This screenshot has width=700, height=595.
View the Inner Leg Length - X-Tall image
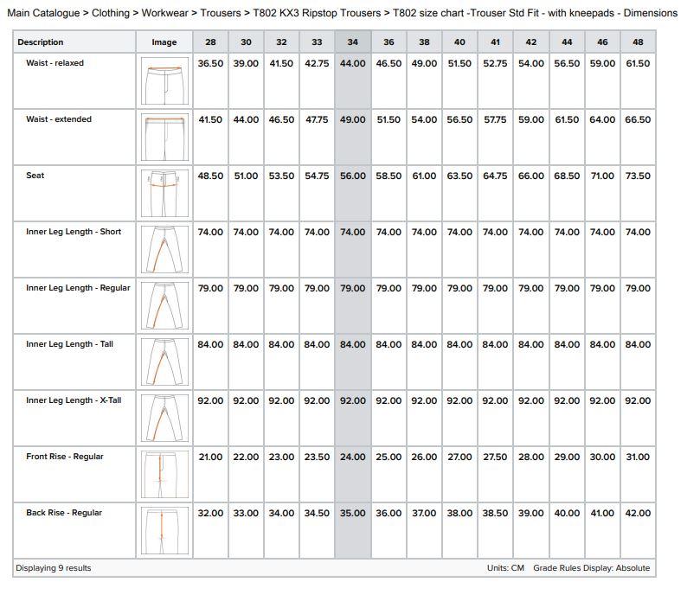coord(164,418)
